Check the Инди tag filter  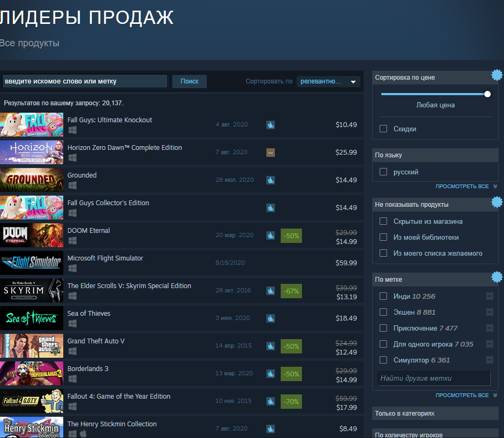pyautogui.click(x=383, y=296)
